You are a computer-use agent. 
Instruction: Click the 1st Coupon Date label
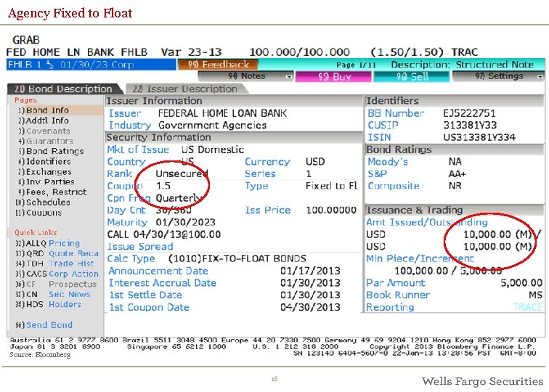(149, 308)
